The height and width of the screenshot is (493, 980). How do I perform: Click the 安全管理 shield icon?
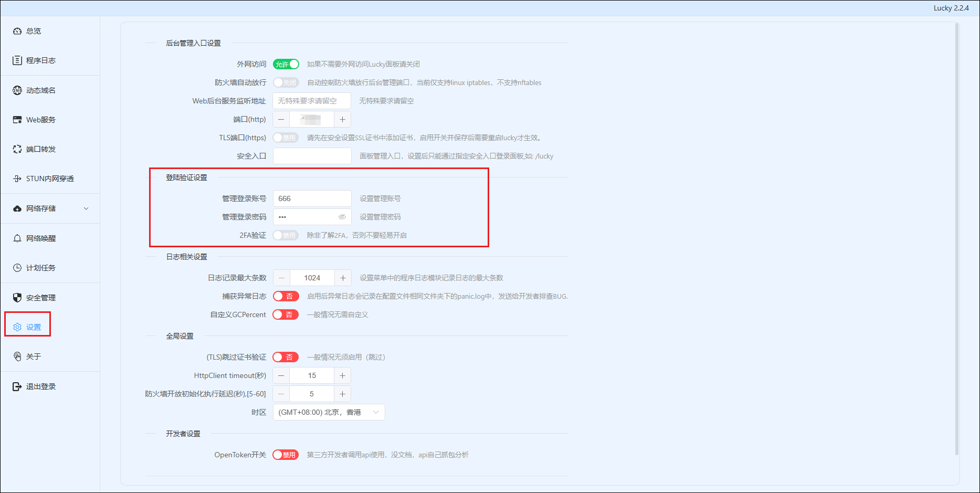17,298
